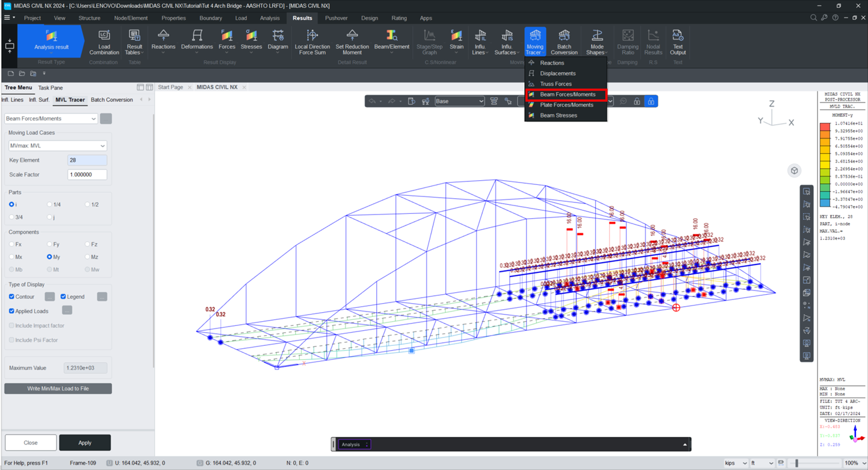
Task: Open the Stresses results tool
Action: (251, 42)
